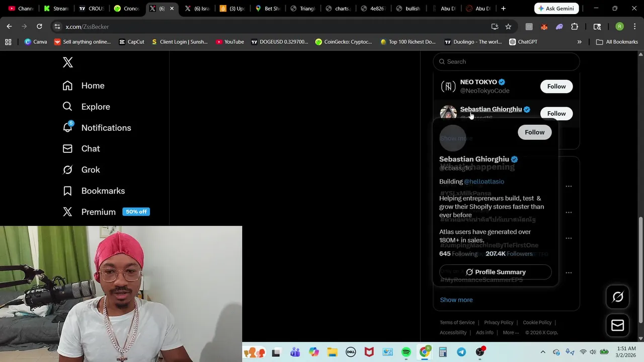This screenshot has height=362, width=644.
Task: Expand the More footer menu
Action: click(x=511, y=332)
